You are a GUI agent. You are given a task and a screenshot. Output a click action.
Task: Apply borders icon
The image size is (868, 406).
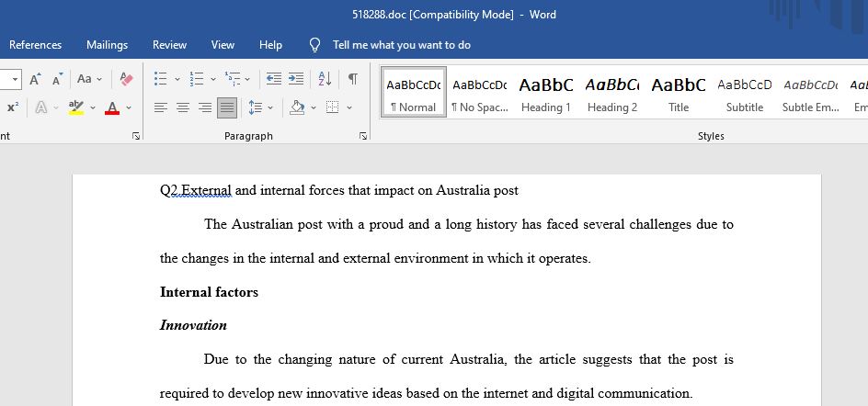click(x=332, y=107)
